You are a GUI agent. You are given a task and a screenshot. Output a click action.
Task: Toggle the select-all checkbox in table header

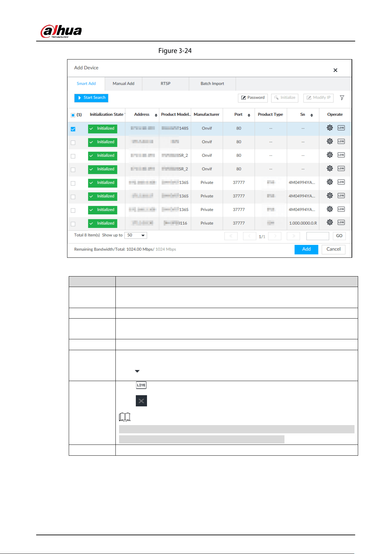tap(73, 115)
